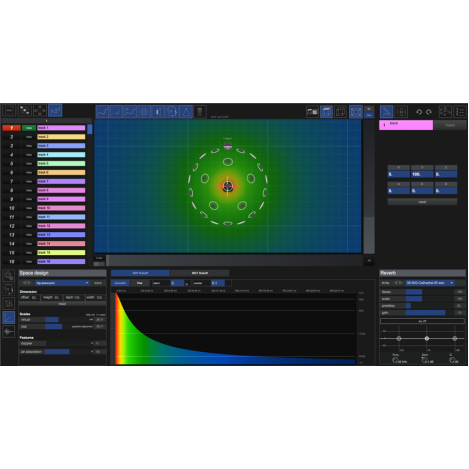Click the X coordinate input field
Screen dimensions: 469x469
point(399,174)
